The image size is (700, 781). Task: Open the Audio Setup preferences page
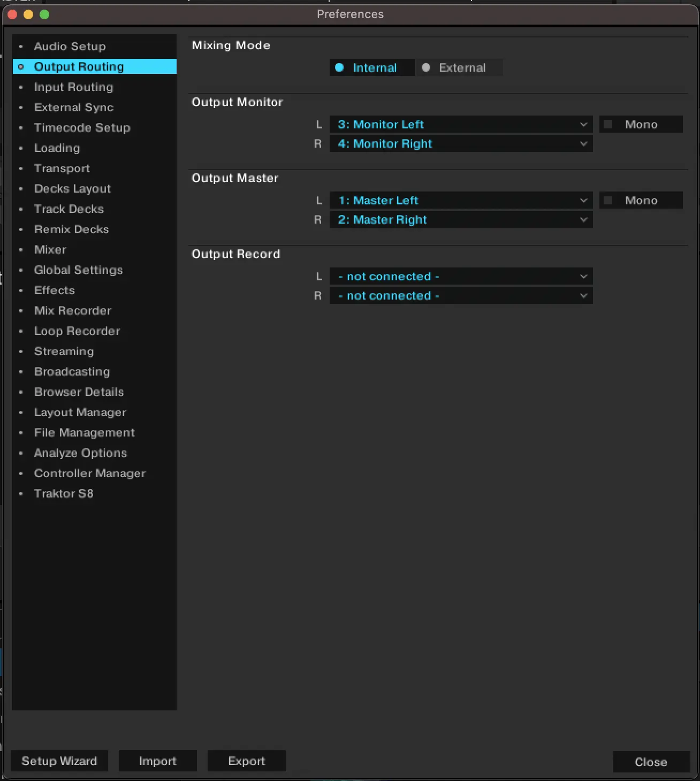pyautogui.click(x=70, y=47)
